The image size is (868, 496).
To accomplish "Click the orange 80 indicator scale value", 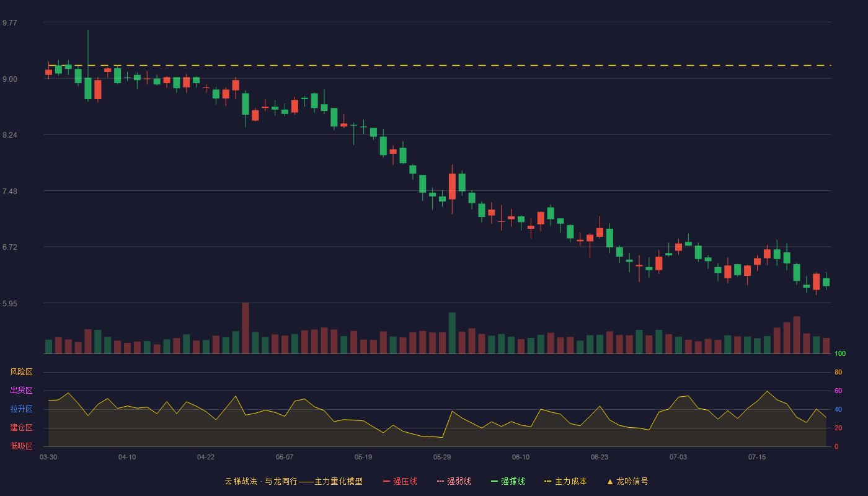I will point(838,372).
